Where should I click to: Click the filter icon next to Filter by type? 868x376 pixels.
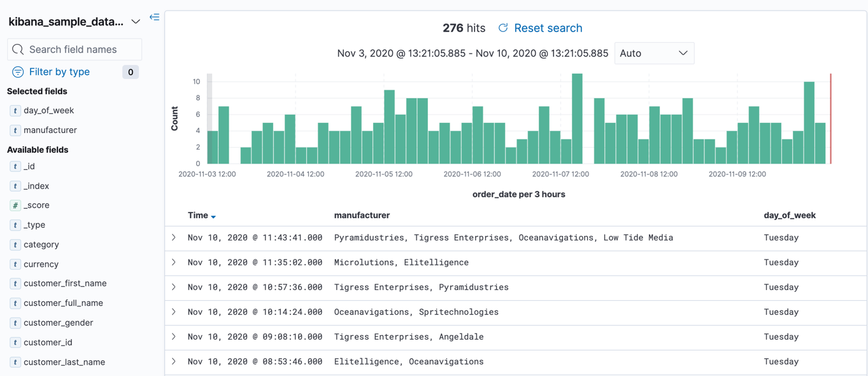18,72
